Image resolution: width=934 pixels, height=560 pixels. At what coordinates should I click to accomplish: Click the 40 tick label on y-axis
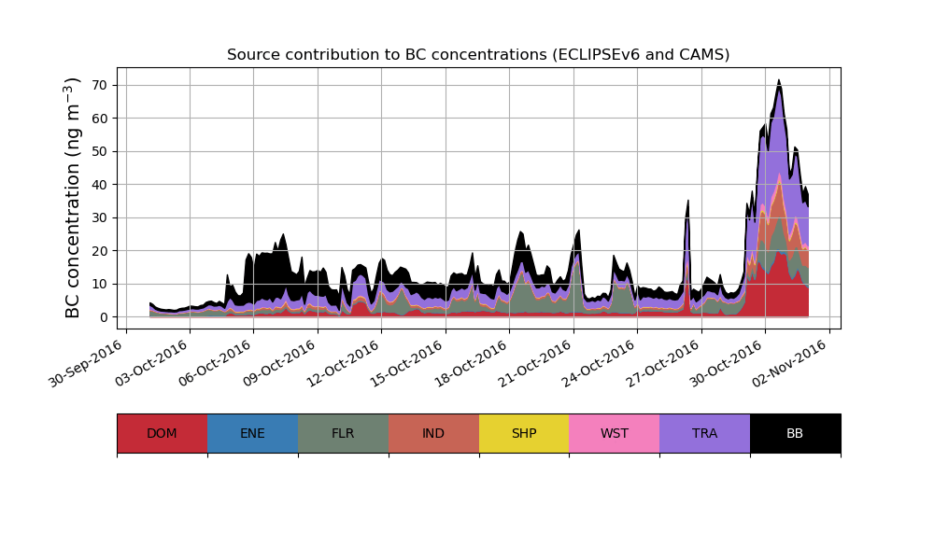point(99,185)
